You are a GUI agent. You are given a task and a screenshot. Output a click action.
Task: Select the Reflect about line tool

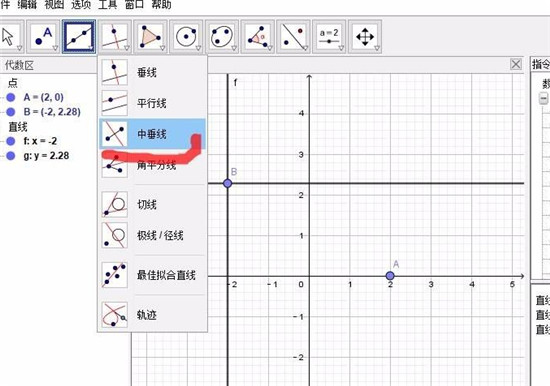coord(294,36)
